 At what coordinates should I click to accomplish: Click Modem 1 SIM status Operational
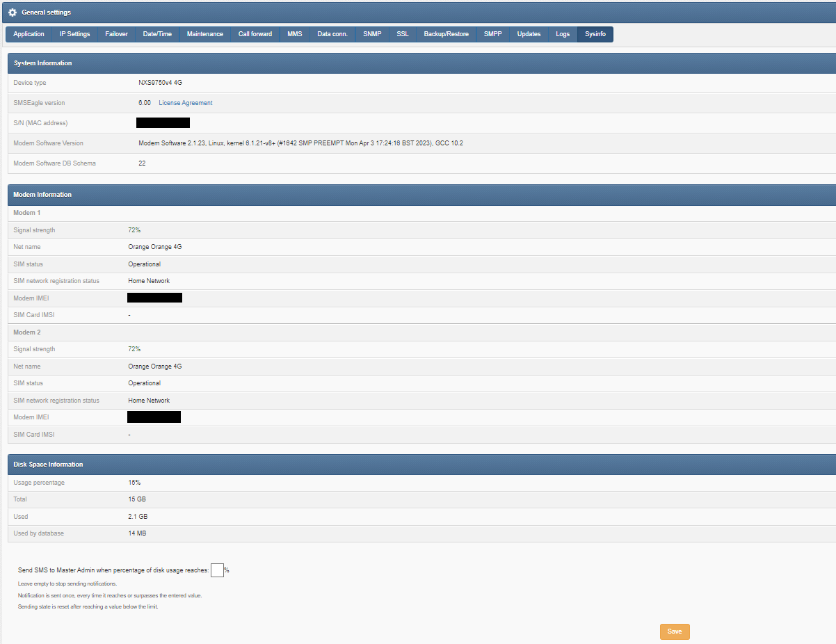144,264
